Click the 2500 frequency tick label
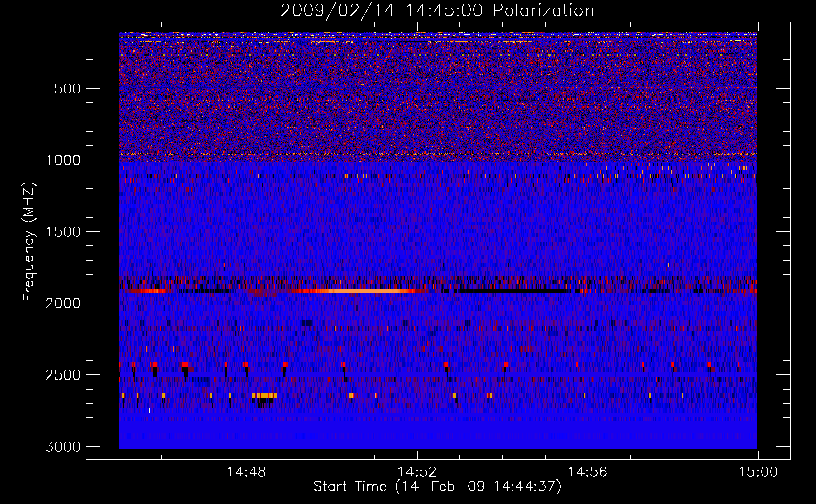This screenshot has height=504, width=816. (x=63, y=375)
